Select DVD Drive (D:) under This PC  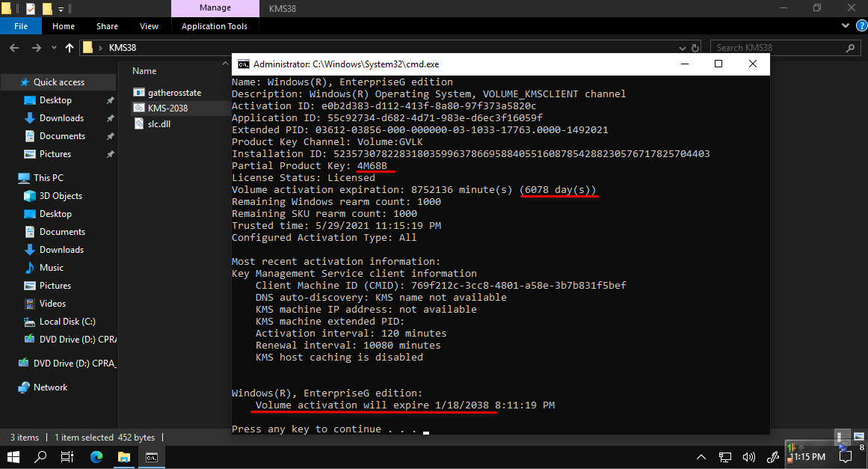click(x=78, y=340)
